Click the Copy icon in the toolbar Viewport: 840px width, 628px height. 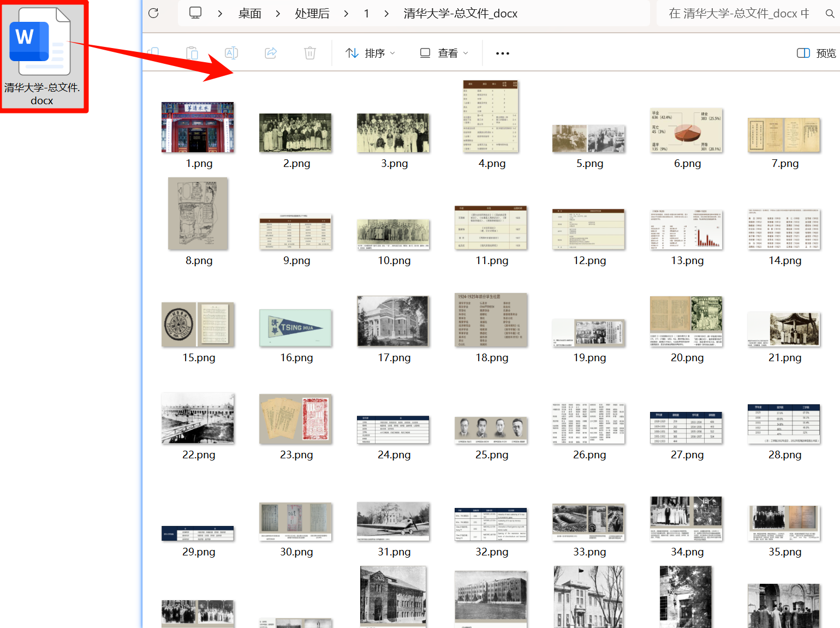[x=153, y=53]
